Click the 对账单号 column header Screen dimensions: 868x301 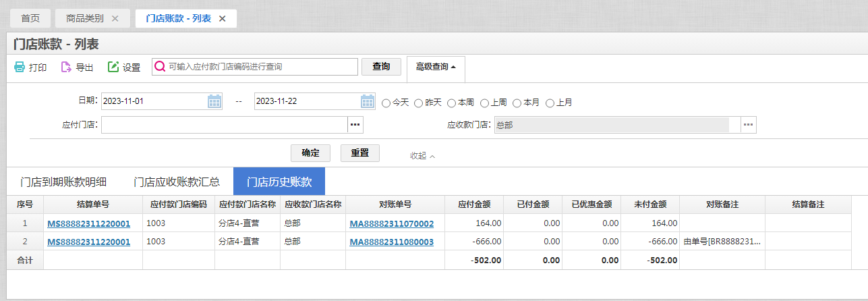(395, 204)
